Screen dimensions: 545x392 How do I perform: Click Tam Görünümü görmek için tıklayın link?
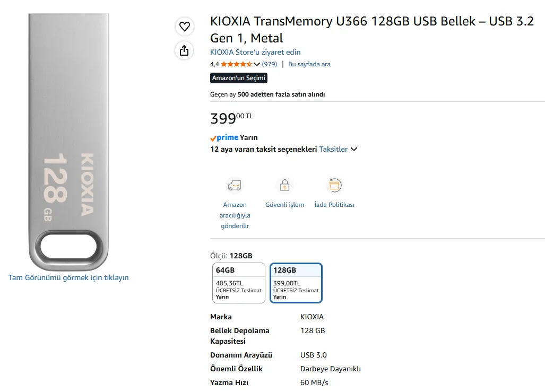[68, 277]
